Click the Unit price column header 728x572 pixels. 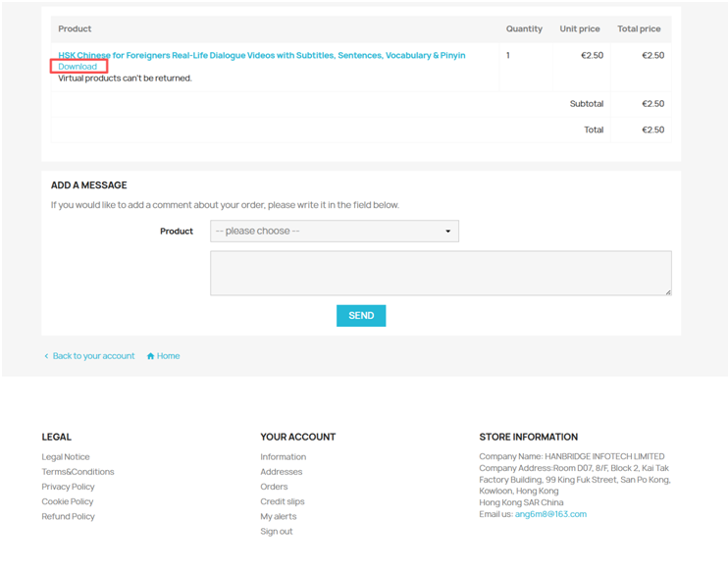[x=580, y=28]
